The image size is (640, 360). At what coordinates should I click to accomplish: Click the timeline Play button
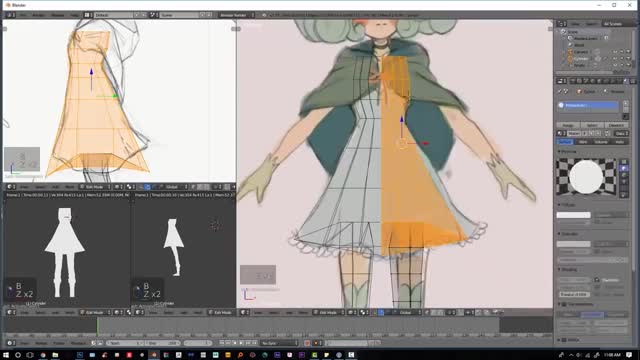coord(241,343)
